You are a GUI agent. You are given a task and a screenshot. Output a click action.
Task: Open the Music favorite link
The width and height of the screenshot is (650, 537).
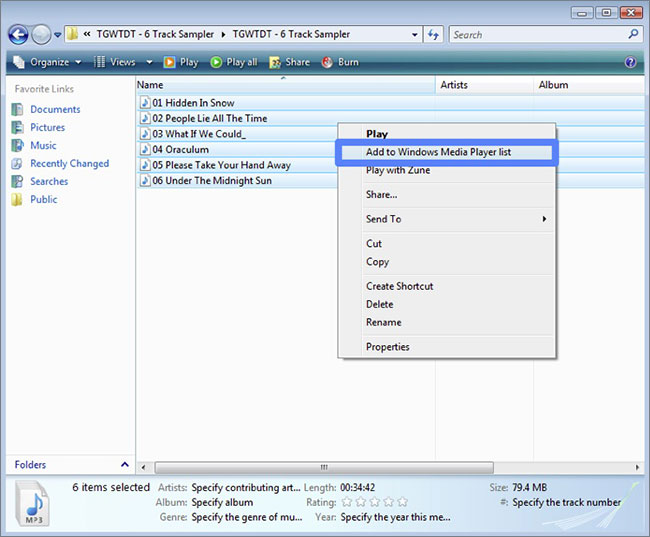click(x=43, y=145)
